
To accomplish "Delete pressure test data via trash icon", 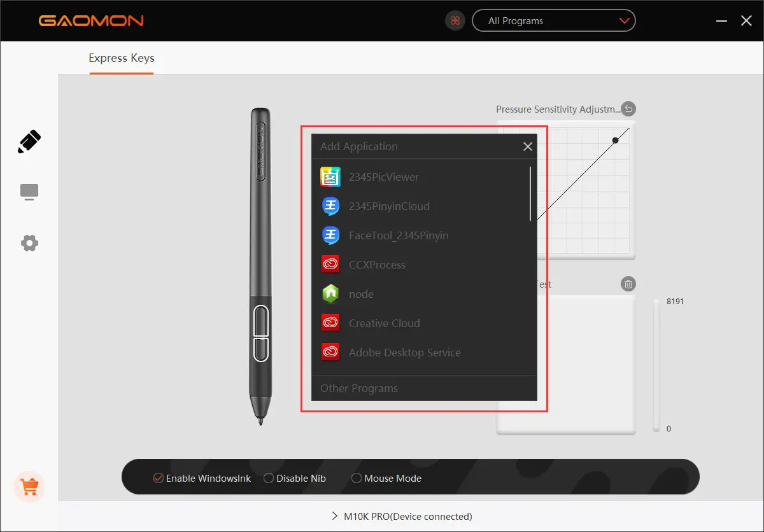I will pyautogui.click(x=628, y=284).
